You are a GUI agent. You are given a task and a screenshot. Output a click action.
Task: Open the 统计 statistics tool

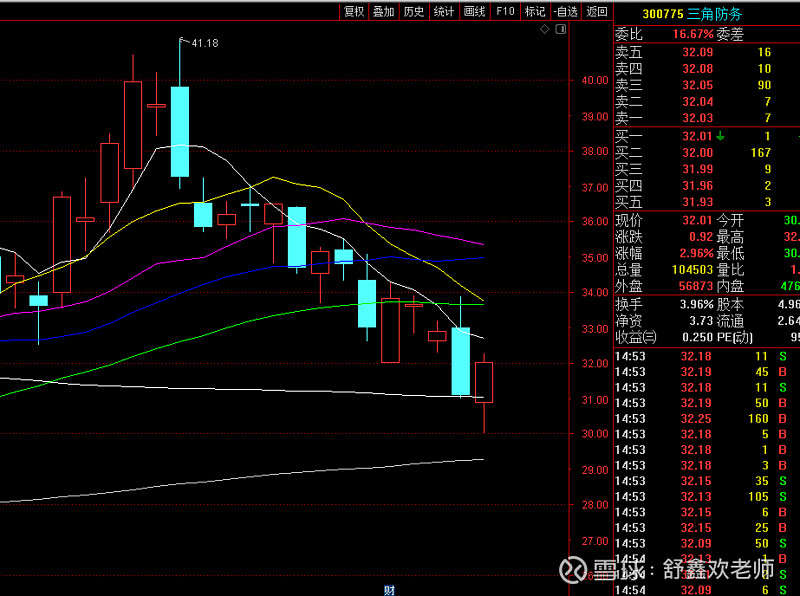444,12
